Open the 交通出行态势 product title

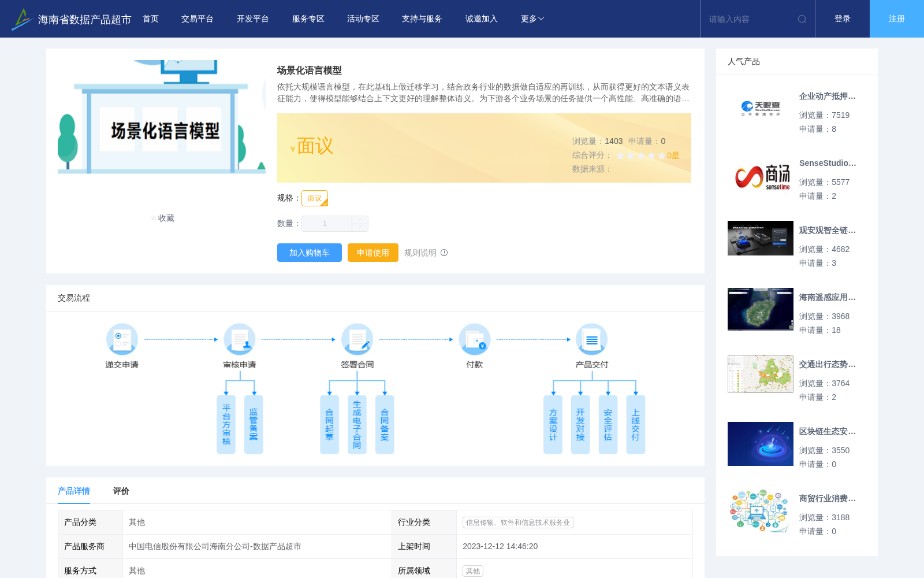pyautogui.click(x=828, y=365)
